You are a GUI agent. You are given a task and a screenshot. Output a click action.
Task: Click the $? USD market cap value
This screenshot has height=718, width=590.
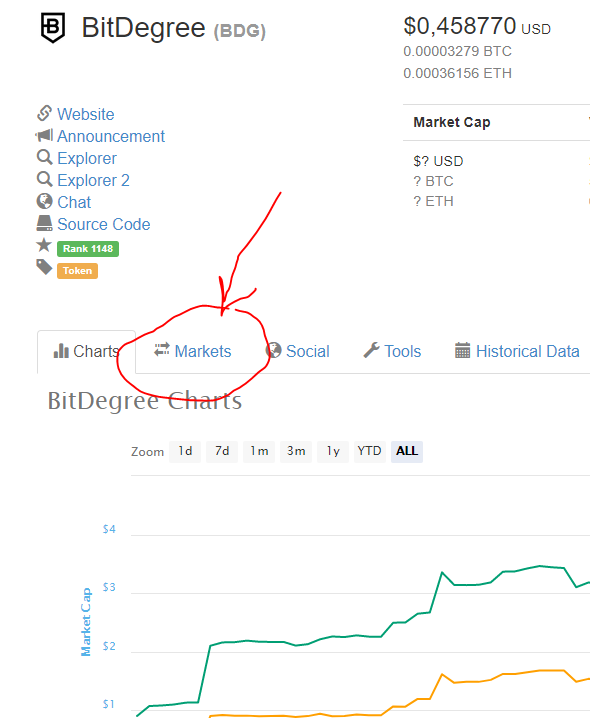point(438,161)
